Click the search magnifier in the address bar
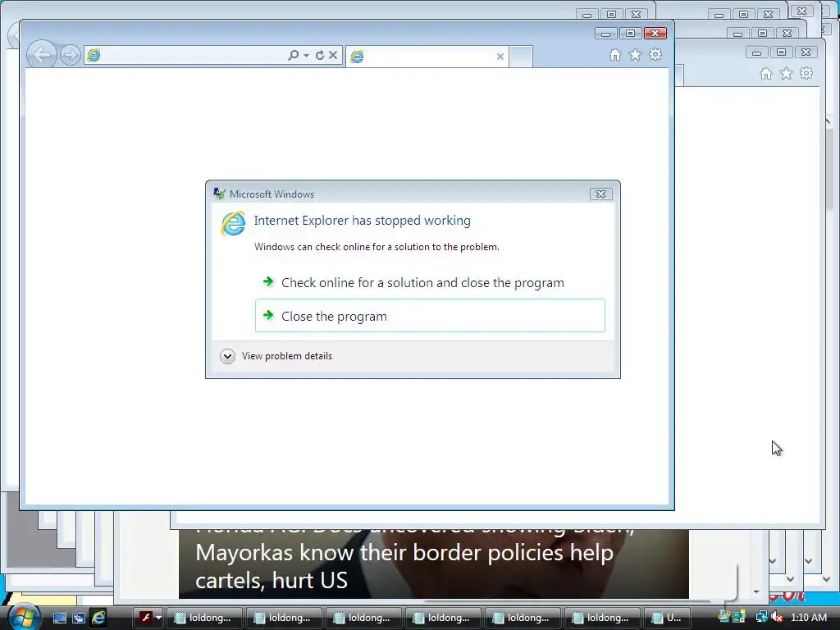This screenshot has width=840, height=630. click(x=293, y=55)
